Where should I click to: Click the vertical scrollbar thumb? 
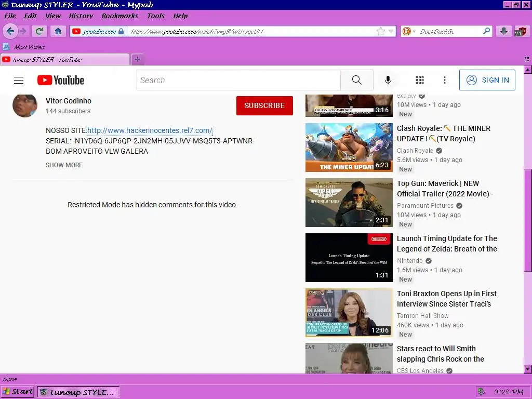click(x=528, y=220)
